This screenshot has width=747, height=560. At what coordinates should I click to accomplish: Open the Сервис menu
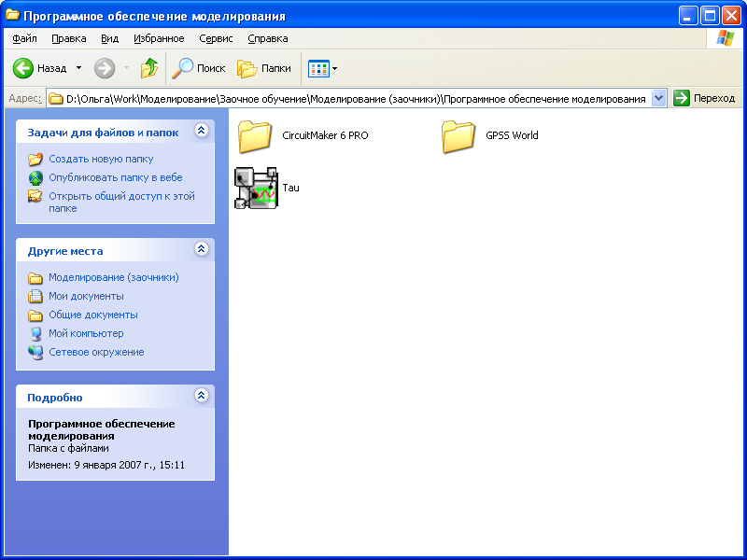[x=216, y=38]
